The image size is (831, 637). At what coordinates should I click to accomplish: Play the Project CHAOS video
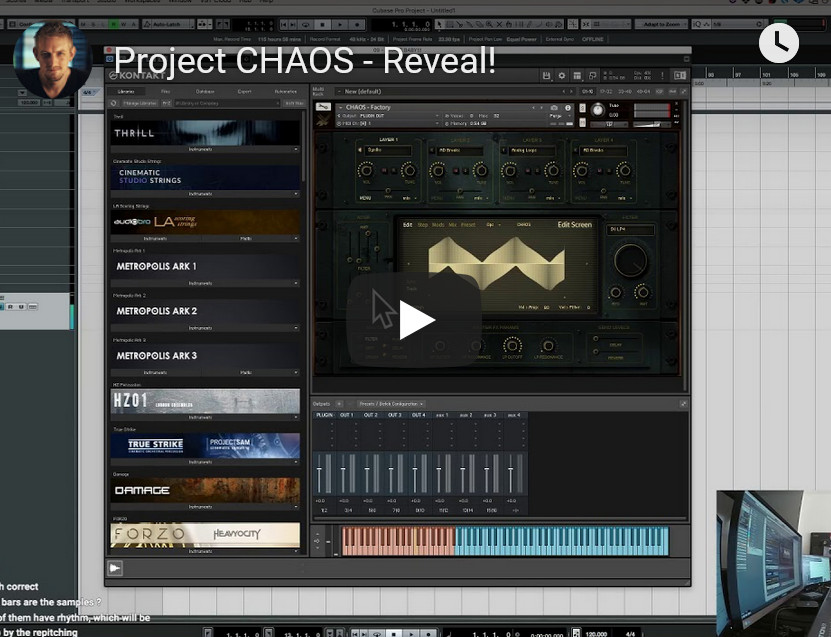click(x=416, y=320)
